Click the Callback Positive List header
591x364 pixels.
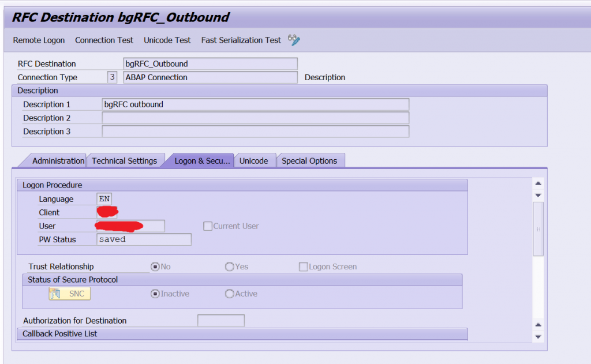tap(242, 334)
